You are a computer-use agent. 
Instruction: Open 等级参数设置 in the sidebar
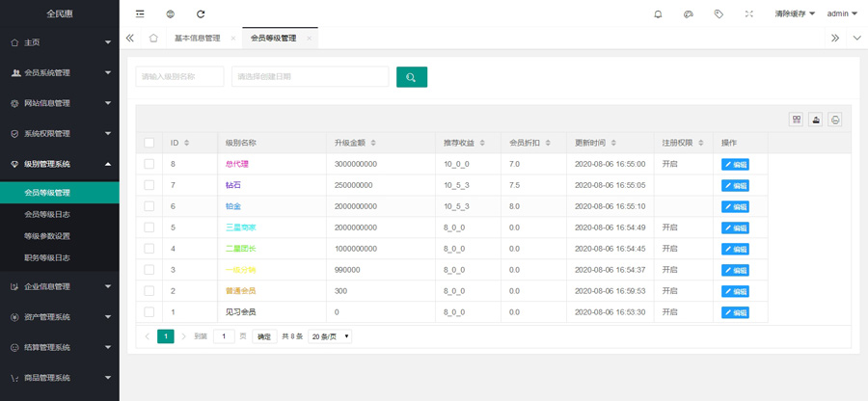[x=47, y=236]
